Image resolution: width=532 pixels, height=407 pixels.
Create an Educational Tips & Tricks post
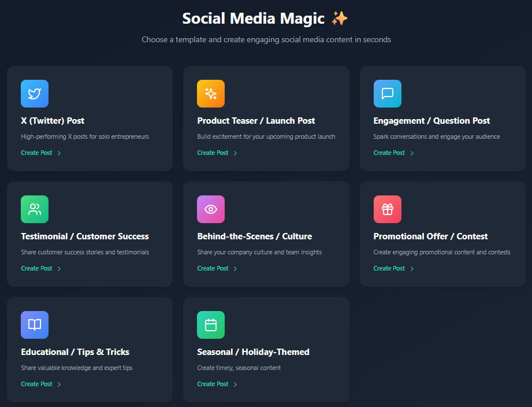pos(35,383)
